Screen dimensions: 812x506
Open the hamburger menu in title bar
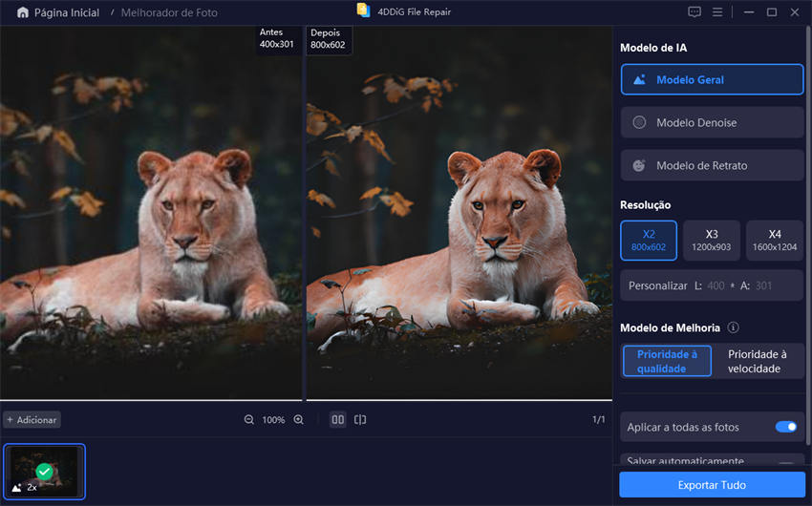717,12
